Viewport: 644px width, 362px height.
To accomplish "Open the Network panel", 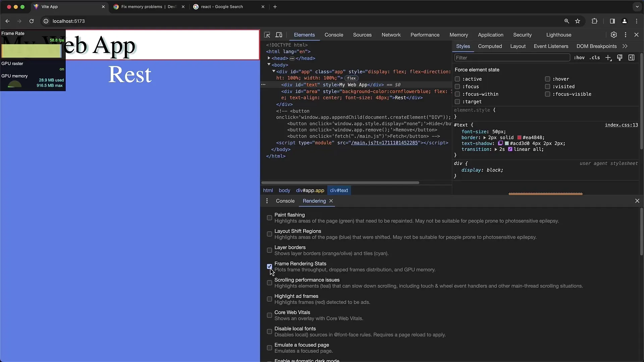I will point(391,35).
